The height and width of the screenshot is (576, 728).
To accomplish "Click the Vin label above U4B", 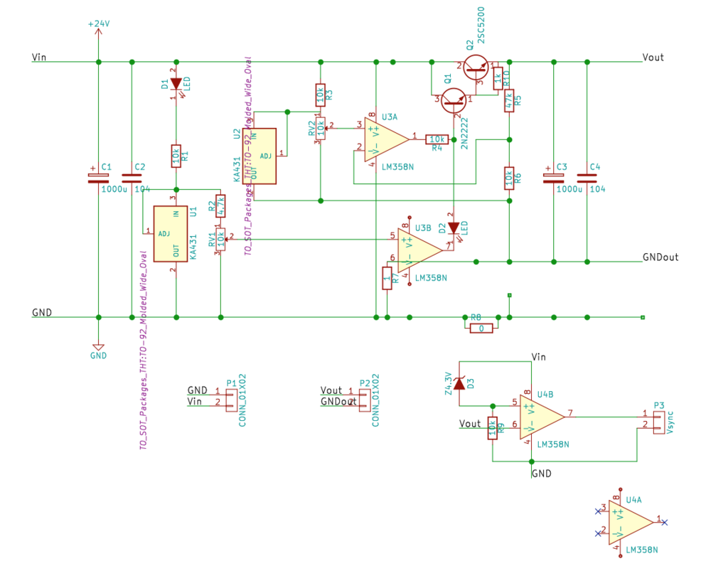I will (539, 357).
